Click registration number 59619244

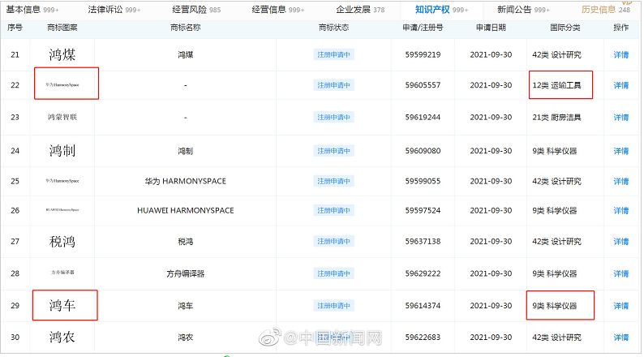423,117
